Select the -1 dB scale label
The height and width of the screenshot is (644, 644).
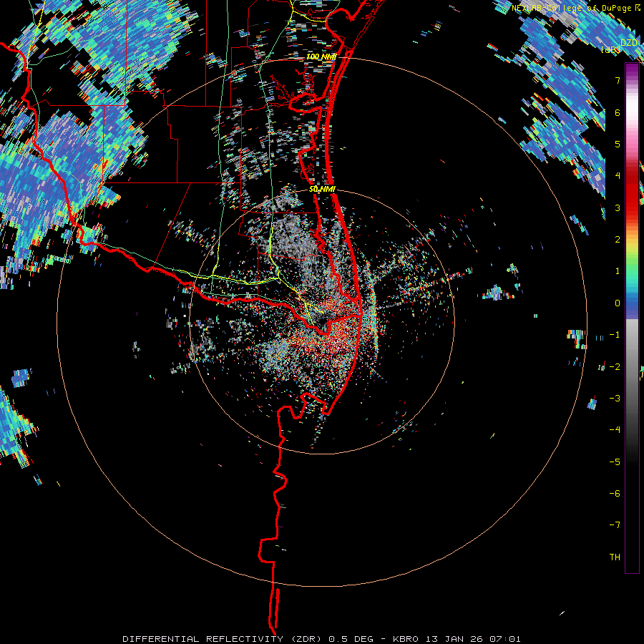pos(615,335)
